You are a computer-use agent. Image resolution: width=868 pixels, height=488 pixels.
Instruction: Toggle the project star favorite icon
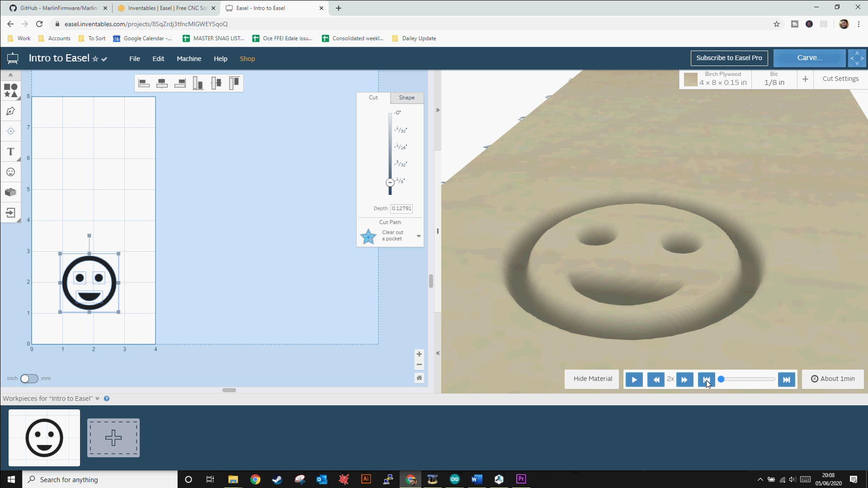tap(95, 59)
